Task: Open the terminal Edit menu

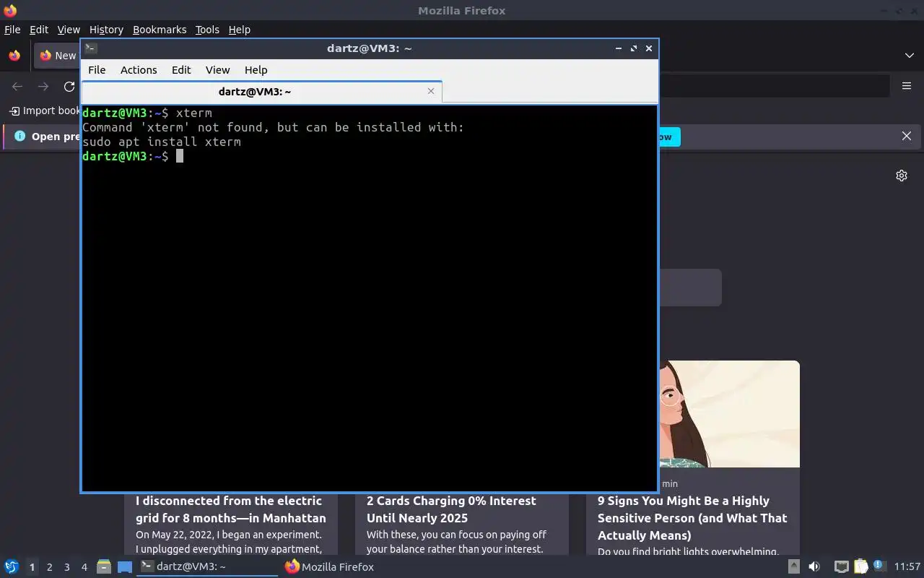Action: [181, 70]
